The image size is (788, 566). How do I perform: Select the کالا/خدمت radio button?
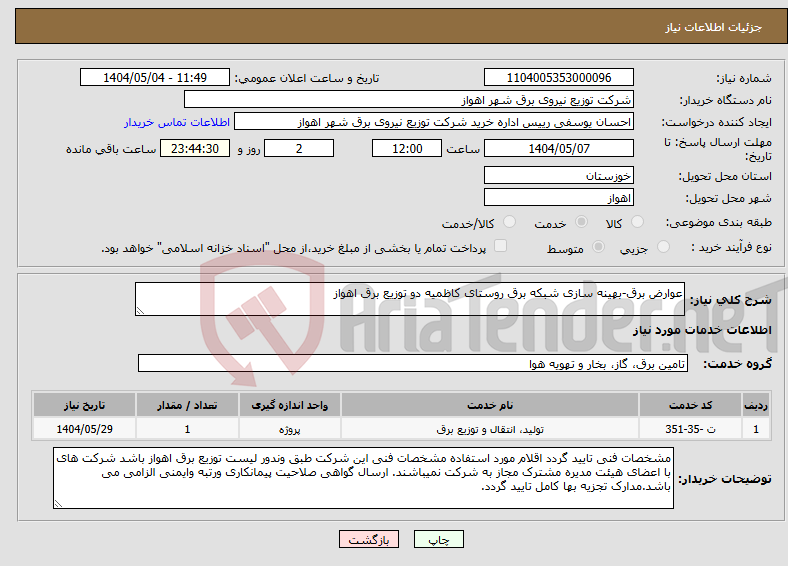[x=510, y=222]
